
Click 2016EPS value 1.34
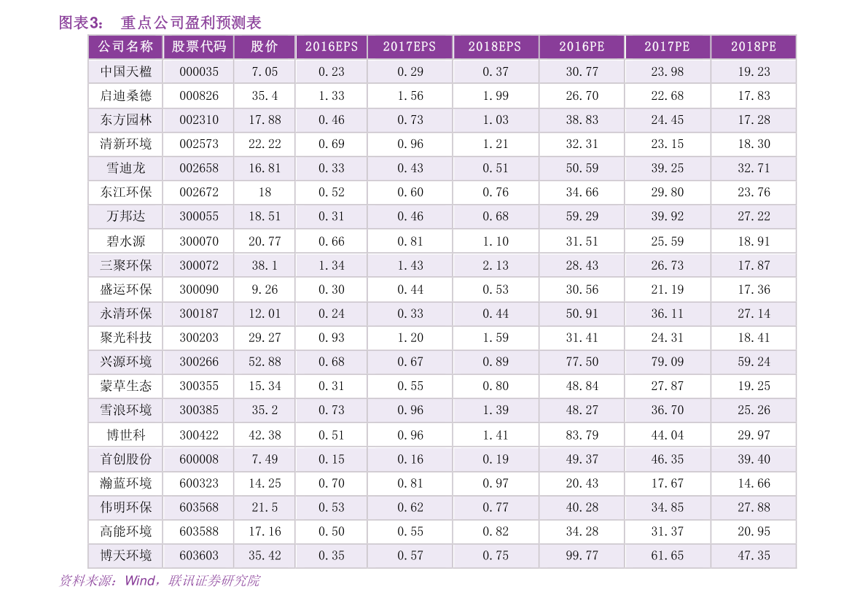tap(331, 265)
